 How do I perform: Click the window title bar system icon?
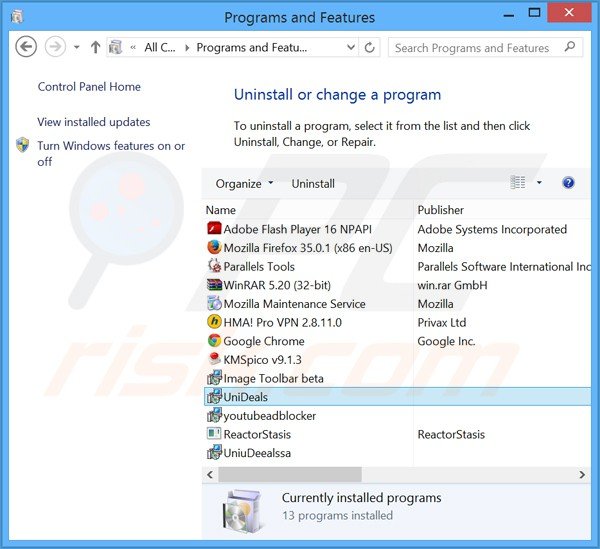pyautogui.click(x=17, y=16)
